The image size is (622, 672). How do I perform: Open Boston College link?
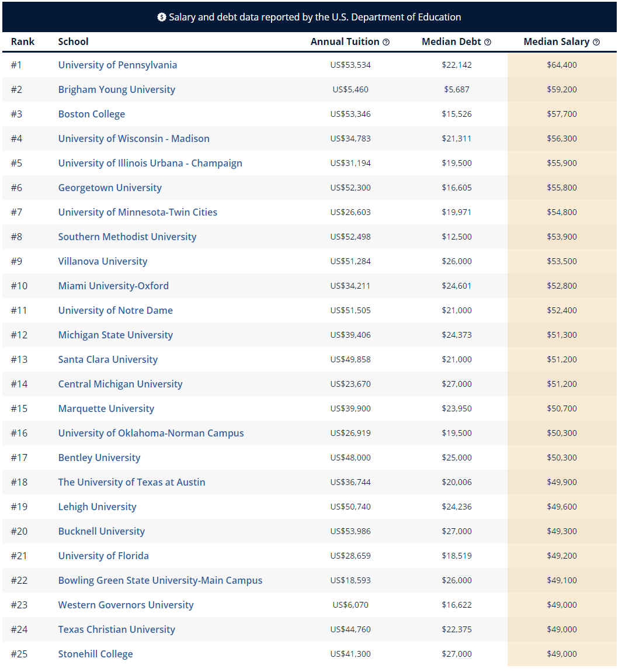[x=92, y=114]
